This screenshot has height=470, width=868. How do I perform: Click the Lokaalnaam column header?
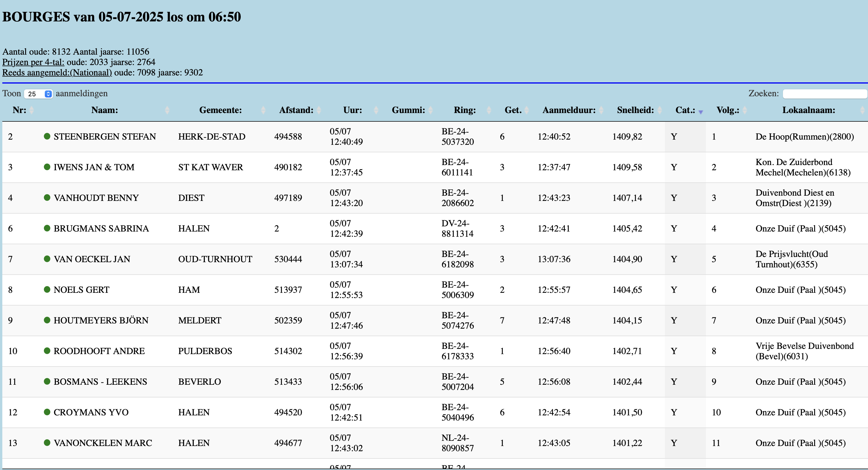808,110
